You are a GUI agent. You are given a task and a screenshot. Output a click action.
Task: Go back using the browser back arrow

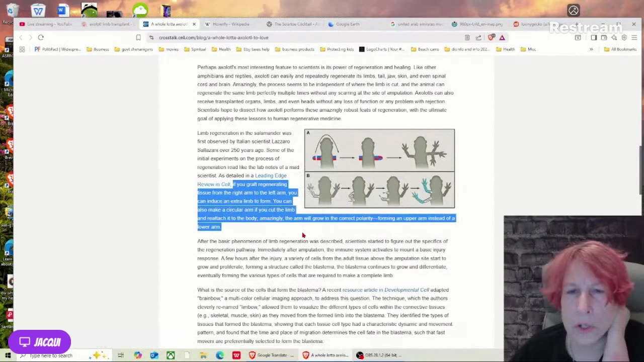pos(21,37)
